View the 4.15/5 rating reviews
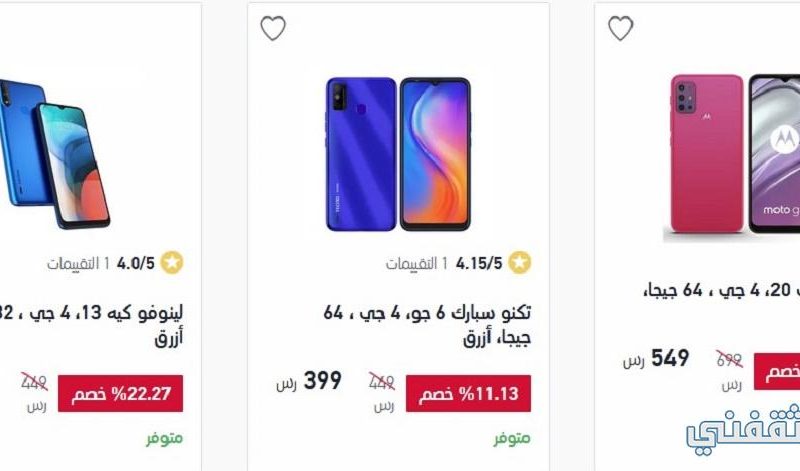 444,263
